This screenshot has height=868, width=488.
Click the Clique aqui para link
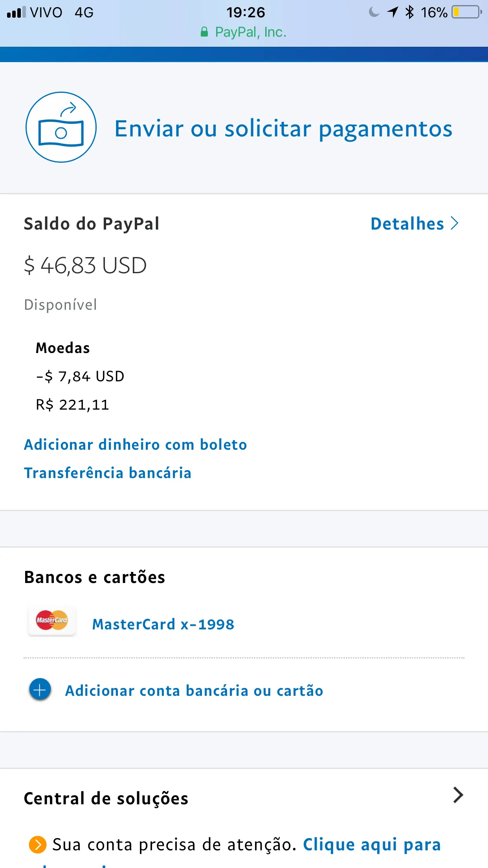point(372,844)
